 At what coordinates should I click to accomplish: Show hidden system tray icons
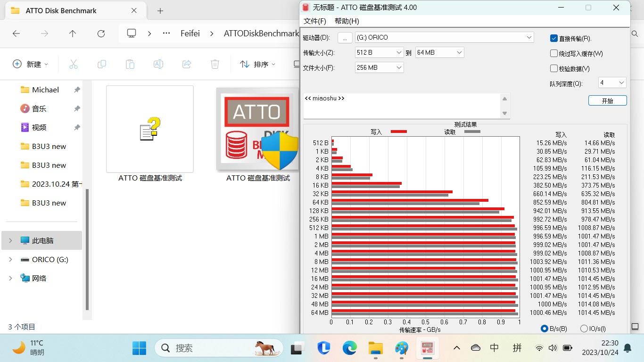coord(456,348)
